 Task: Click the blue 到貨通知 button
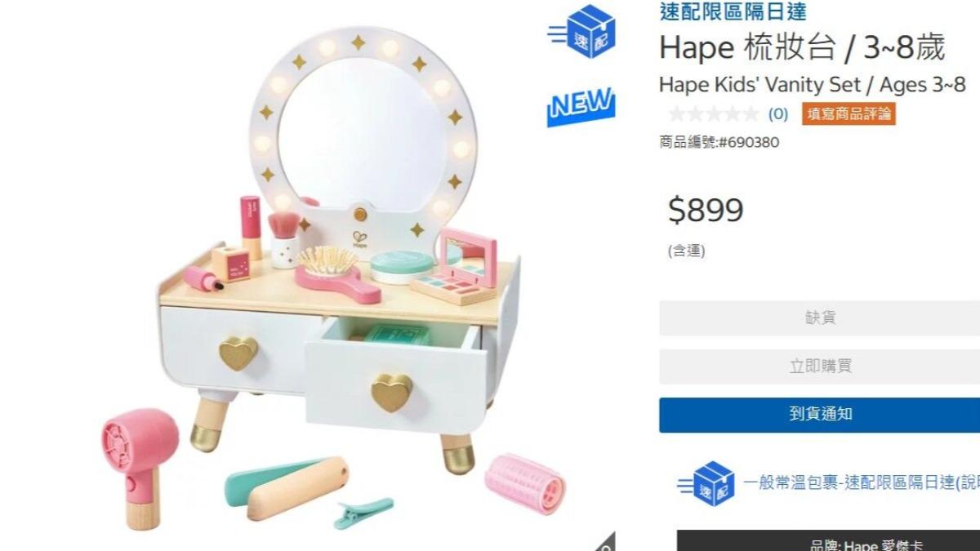[820, 415]
